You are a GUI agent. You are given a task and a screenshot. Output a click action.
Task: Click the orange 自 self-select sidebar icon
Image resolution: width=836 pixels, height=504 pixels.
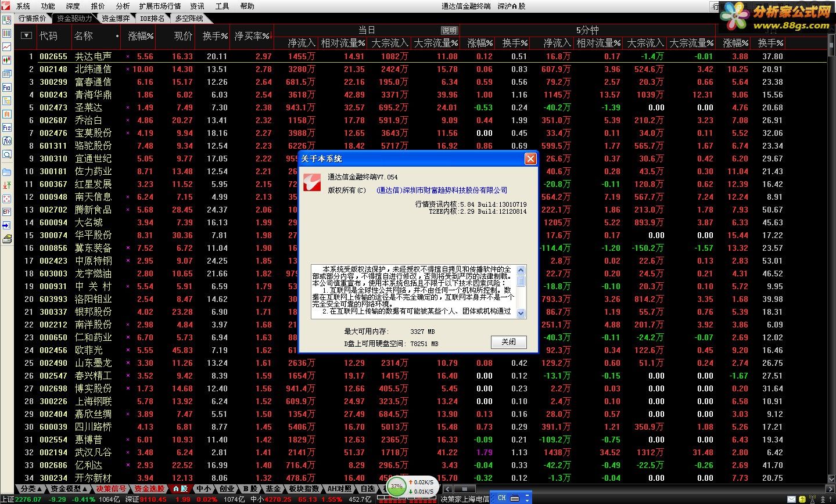7,114
